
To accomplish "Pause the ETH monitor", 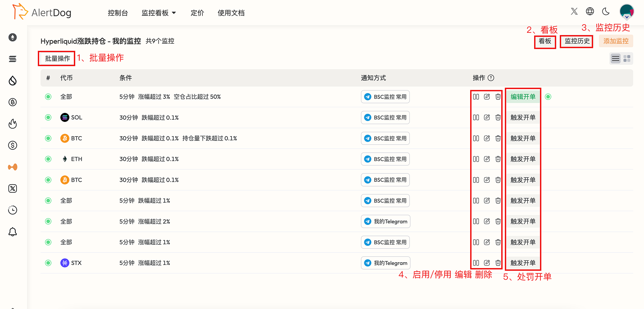I will click(x=476, y=159).
